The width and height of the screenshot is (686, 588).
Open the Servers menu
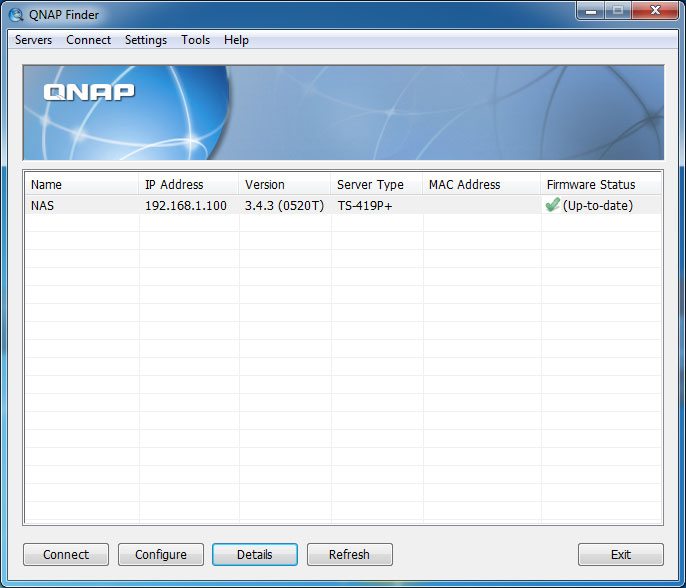tap(33, 40)
